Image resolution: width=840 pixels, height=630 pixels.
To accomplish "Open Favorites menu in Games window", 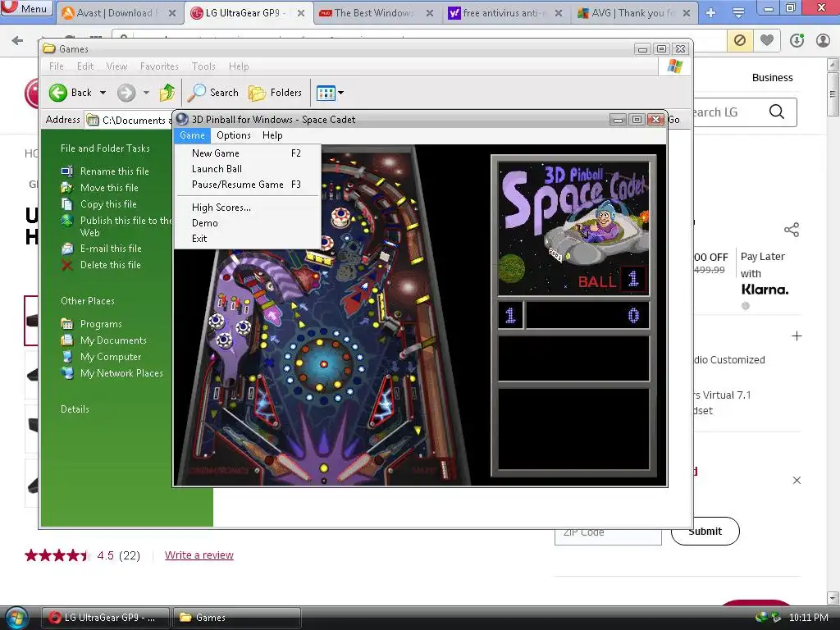I will [159, 66].
